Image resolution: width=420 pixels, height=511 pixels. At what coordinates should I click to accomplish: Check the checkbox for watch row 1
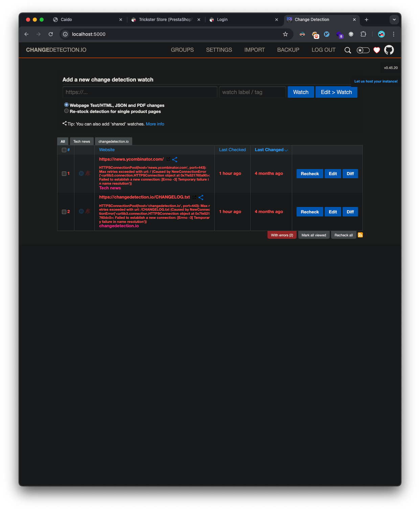[64, 173]
